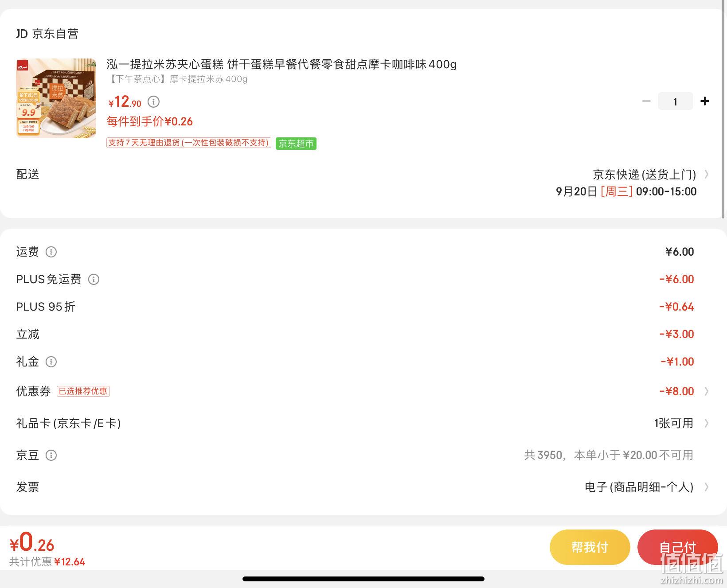Click the 支持7天无理由退货 return policy tag
The width and height of the screenshot is (727, 588).
pos(189,143)
